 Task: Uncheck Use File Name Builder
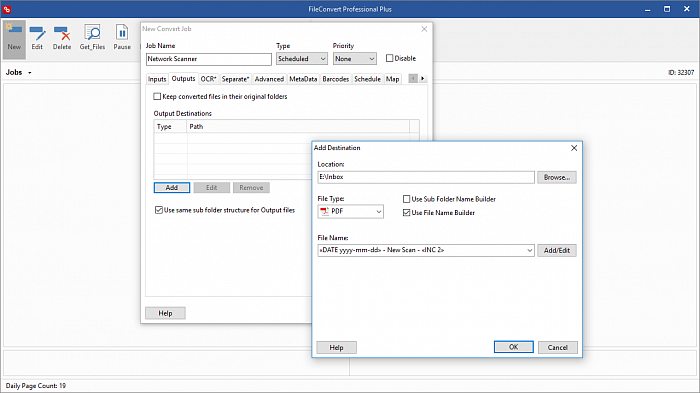(406, 213)
